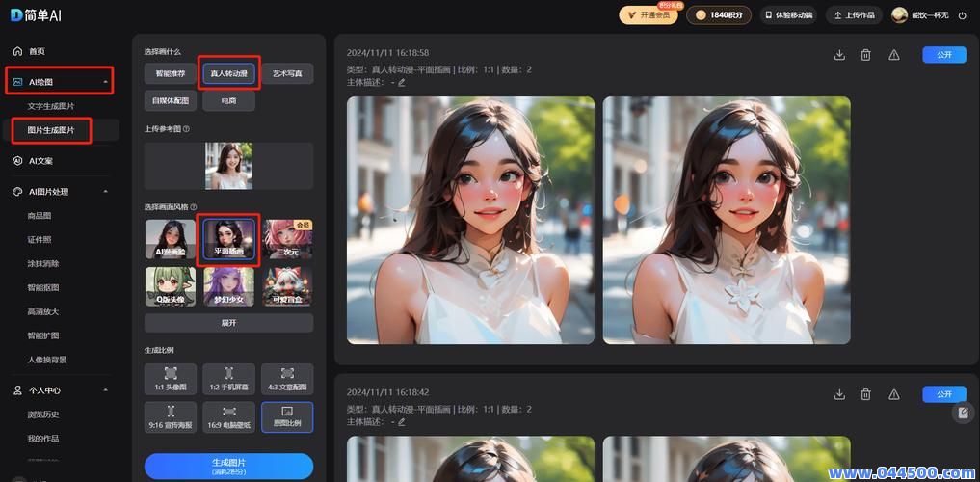The image size is (980, 482).
Task: Select the 原图比例 ratio option
Action: tap(287, 416)
